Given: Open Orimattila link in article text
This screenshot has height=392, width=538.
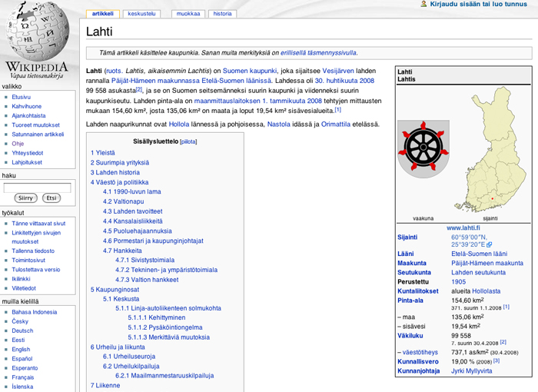Looking at the screenshot, I should 336,125.
